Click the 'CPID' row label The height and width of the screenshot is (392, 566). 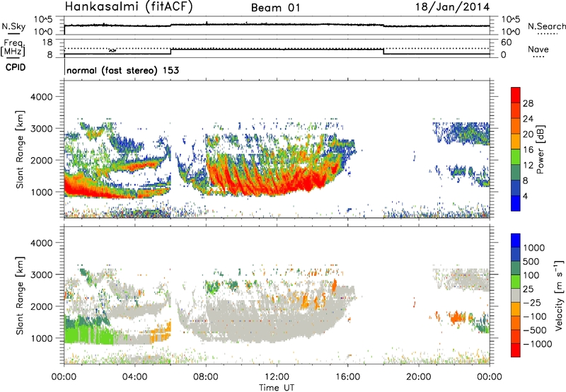(x=16, y=67)
